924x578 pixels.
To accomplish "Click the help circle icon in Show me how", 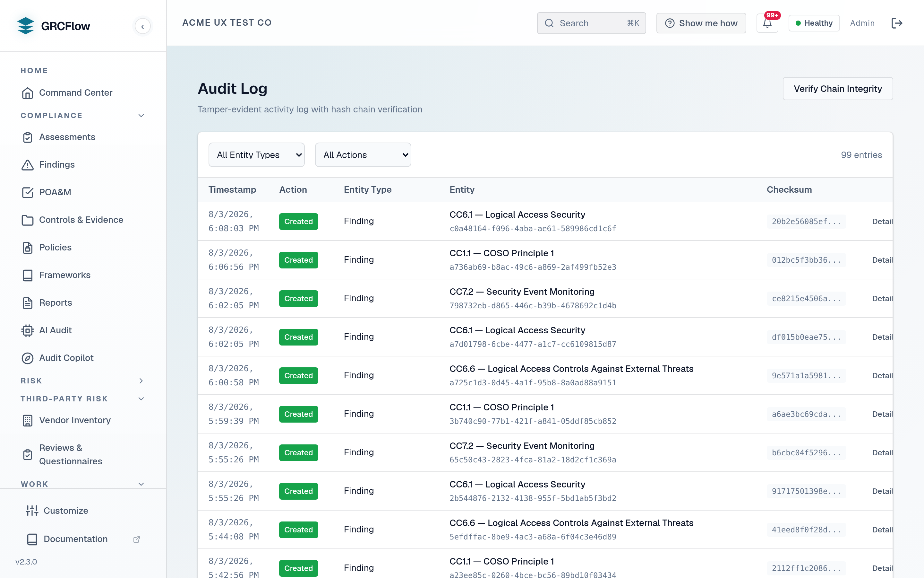I will [670, 23].
